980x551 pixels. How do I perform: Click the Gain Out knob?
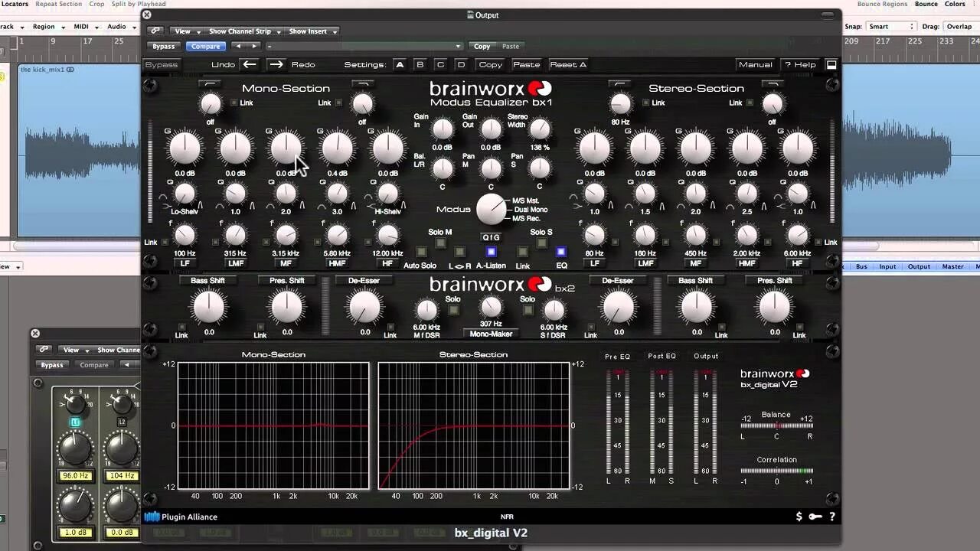[x=491, y=129]
